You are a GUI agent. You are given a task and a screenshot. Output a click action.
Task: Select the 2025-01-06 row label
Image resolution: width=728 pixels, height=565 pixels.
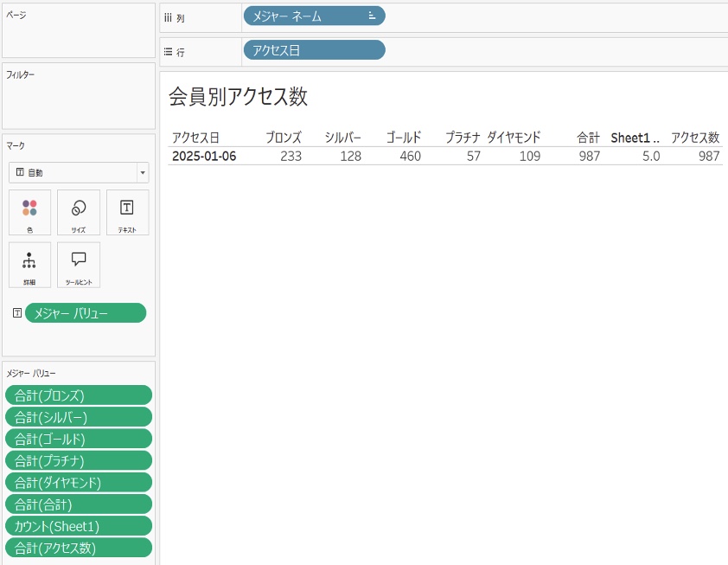204,157
